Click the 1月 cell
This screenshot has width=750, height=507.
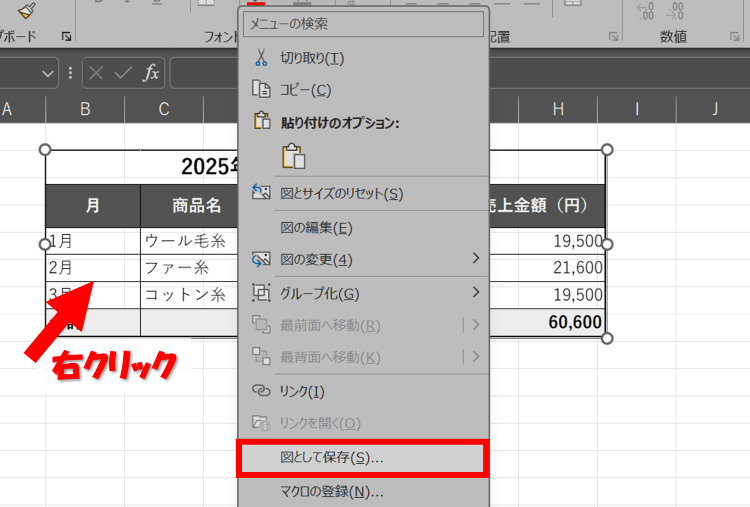coord(93,241)
